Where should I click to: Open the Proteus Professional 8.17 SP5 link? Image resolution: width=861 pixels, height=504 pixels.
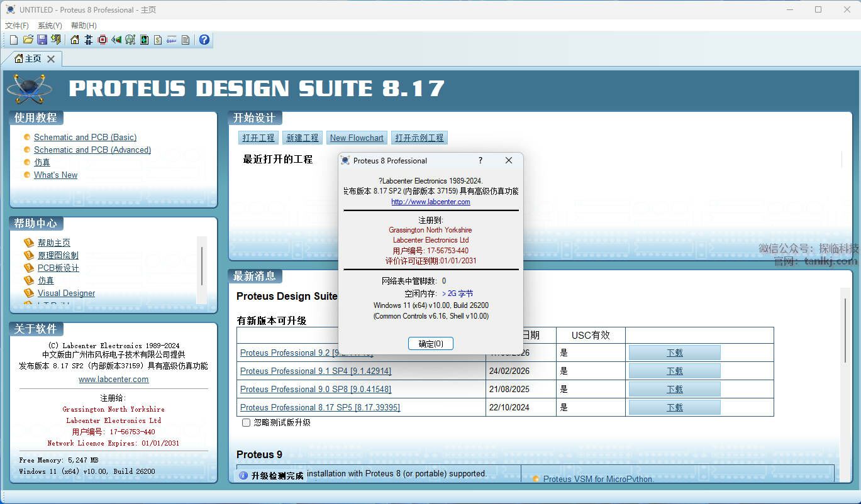click(x=320, y=407)
